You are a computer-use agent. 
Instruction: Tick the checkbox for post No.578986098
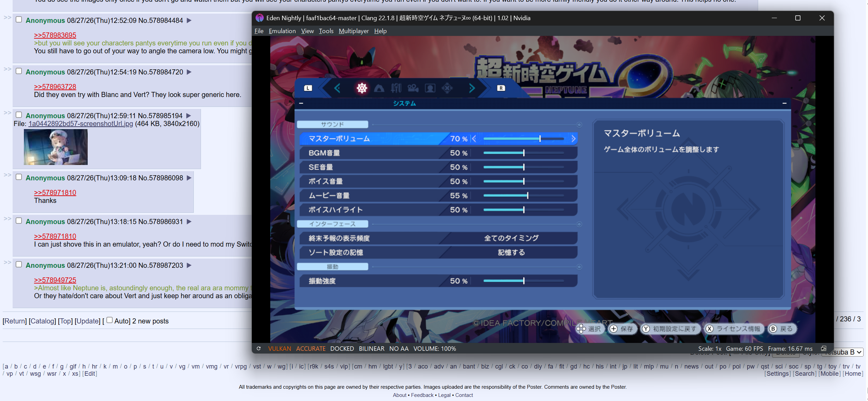tap(19, 177)
